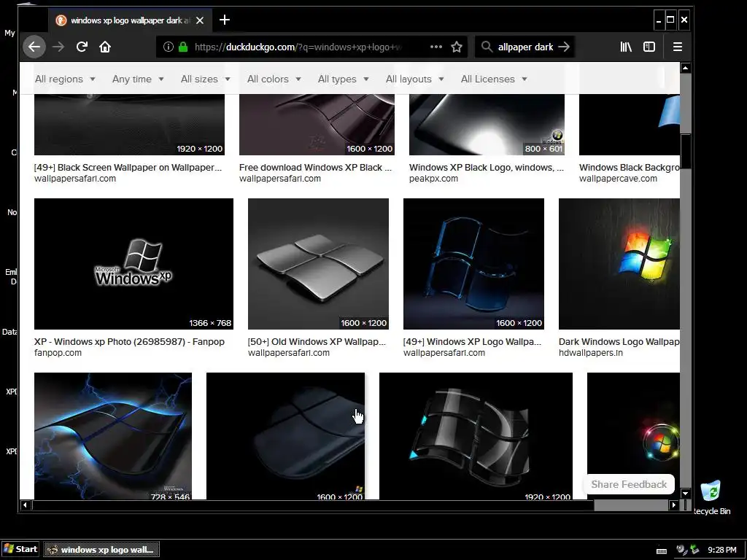Open 'Dark Windows Logo Wallpap' link
This screenshot has width=747, height=560.
tap(619, 342)
